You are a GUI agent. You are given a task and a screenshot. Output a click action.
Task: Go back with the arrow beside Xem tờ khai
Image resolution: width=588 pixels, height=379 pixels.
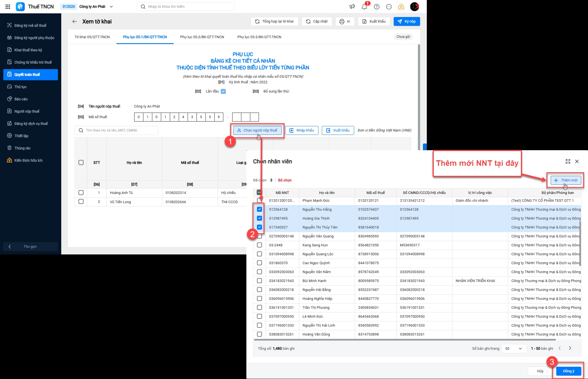74,21
